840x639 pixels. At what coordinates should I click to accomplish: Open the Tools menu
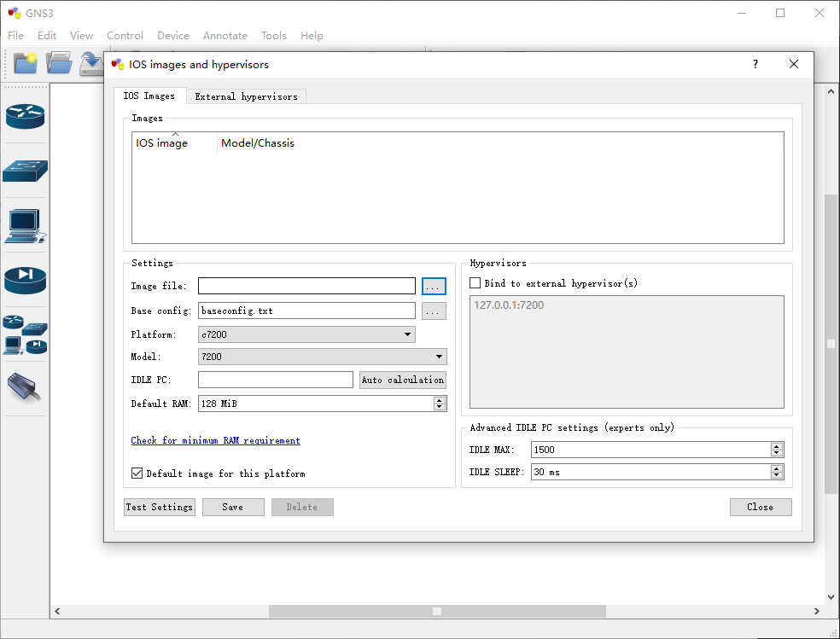pyautogui.click(x=274, y=35)
